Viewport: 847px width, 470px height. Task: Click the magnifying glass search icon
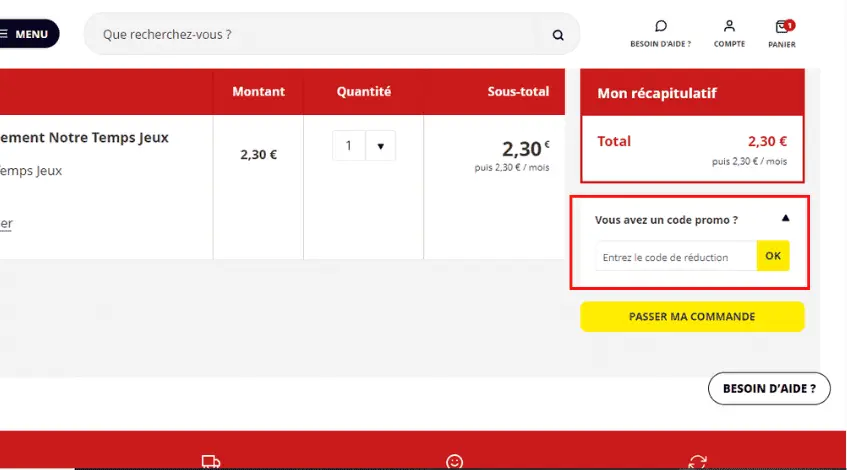point(558,35)
